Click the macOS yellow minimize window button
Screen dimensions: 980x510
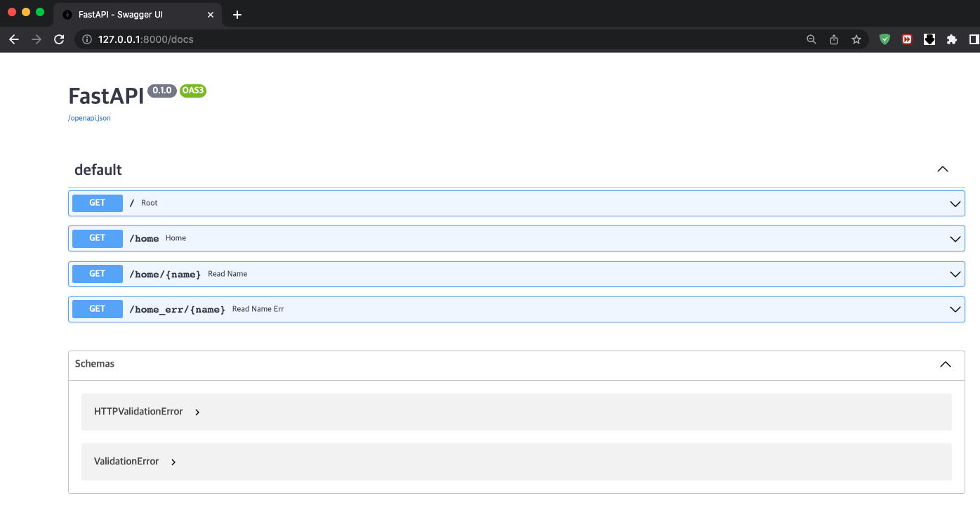coord(26,12)
